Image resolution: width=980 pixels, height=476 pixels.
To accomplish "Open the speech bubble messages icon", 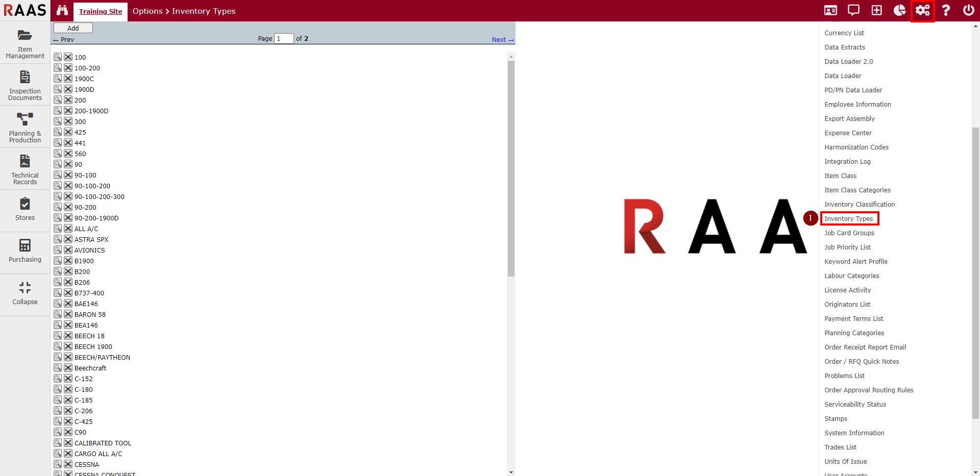I will click(853, 10).
